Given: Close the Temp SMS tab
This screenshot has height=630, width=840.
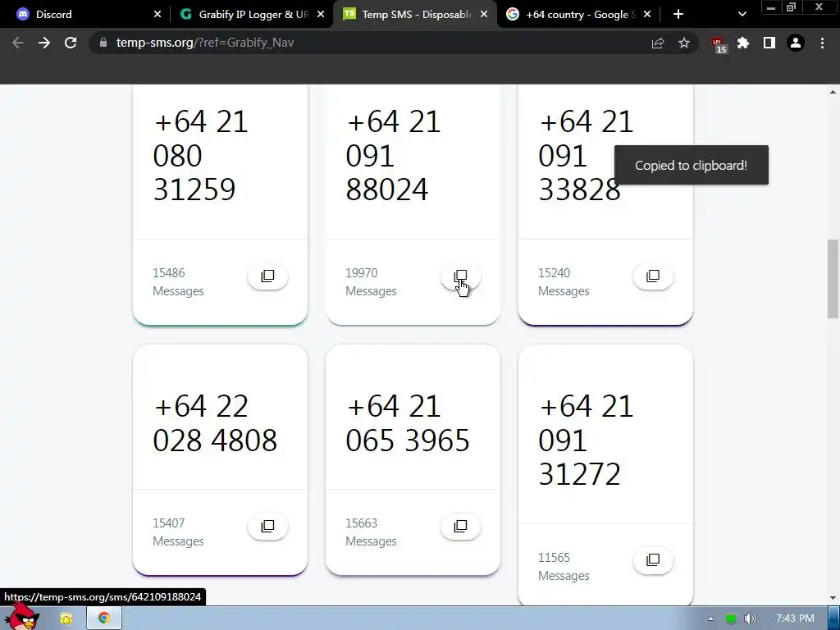Looking at the screenshot, I should (484, 15).
